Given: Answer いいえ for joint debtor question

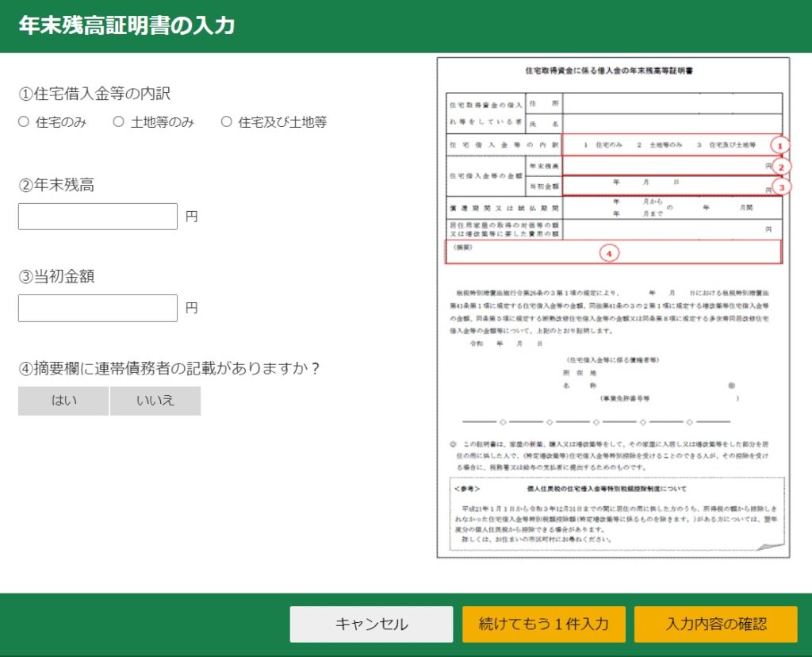Looking at the screenshot, I should [x=155, y=401].
